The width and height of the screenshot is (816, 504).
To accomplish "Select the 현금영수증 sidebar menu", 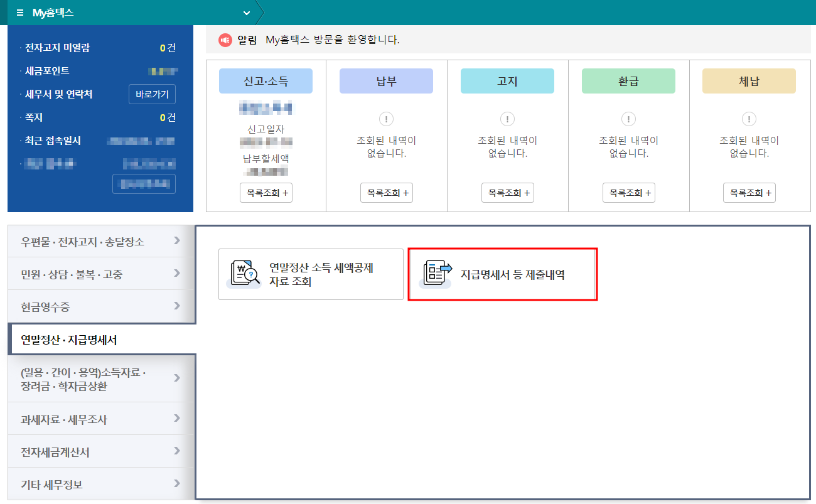I will [x=100, y=306].
